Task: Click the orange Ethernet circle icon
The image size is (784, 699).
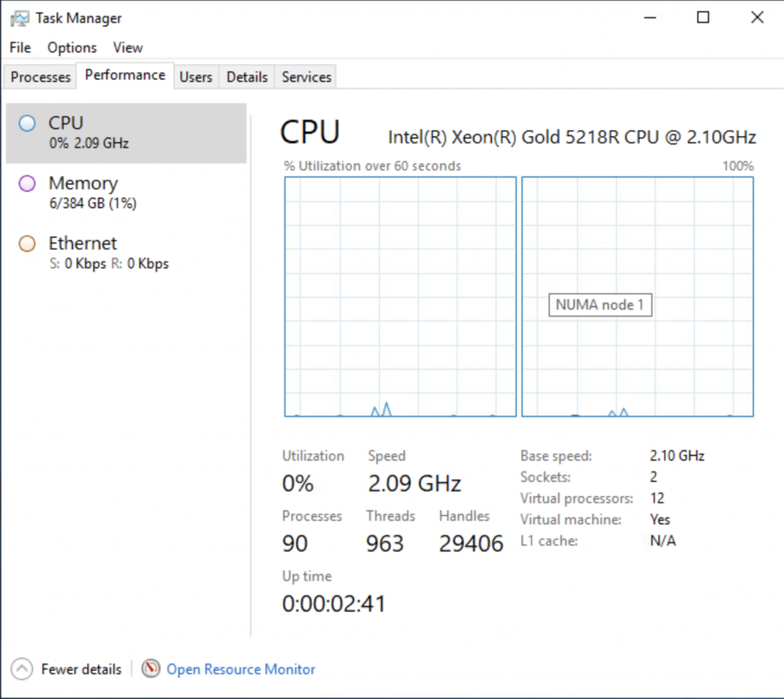Action: [x=28, y=243]
